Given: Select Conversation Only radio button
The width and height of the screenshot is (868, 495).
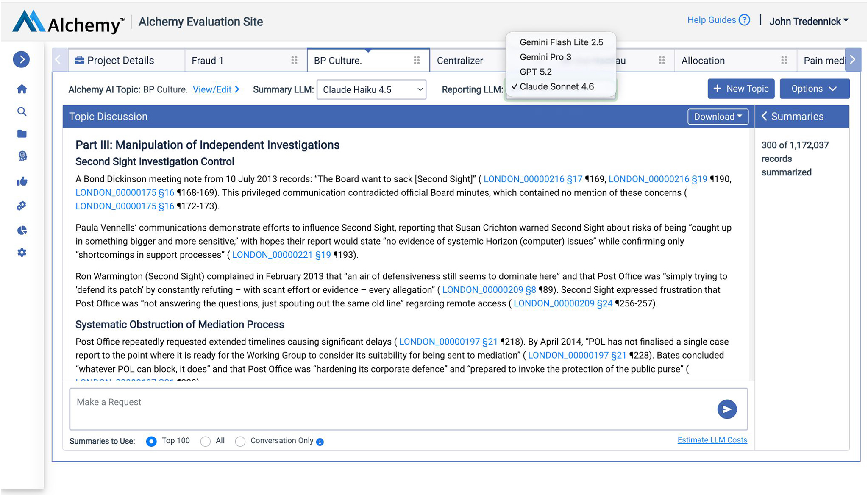Looking at the screenshot, I should click(240, 442).
